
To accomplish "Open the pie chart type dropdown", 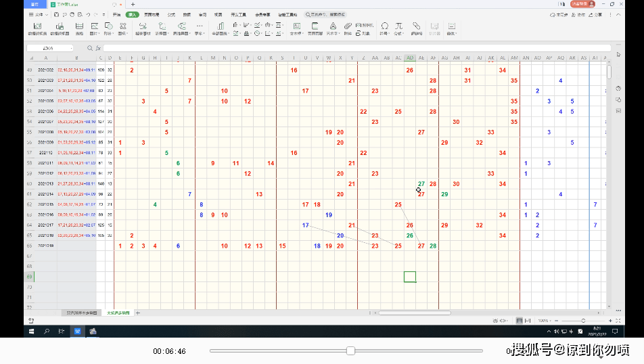I will [x=258, y=33].
